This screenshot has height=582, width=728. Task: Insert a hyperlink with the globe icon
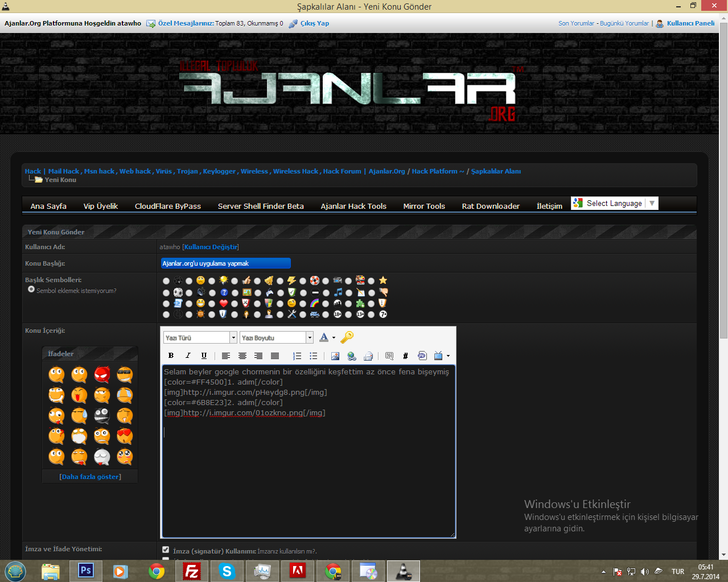352,356
